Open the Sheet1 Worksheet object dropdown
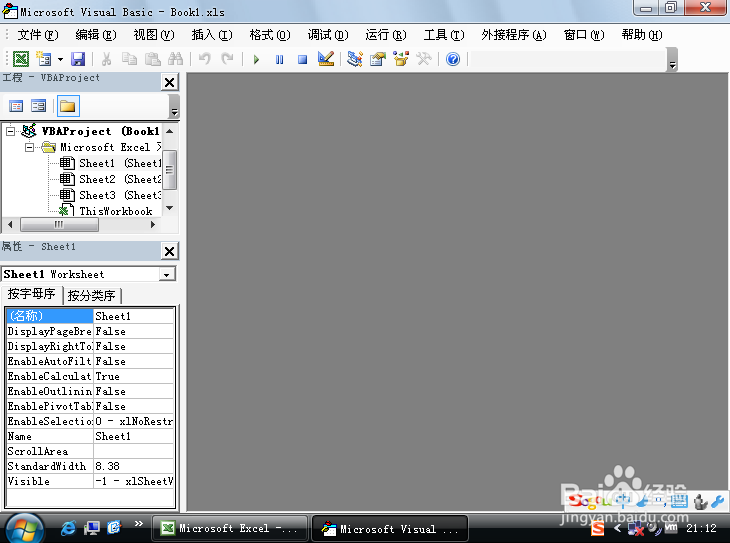The image size is (730, 543). tap(167, 275)
